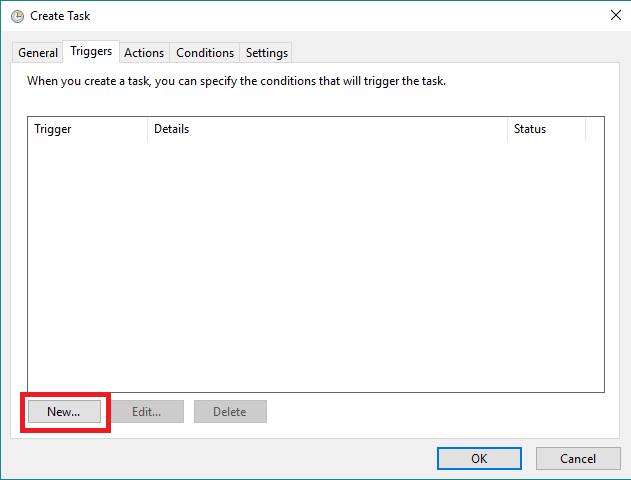The height and width of the screenshot is (480, 631).
Task: Confirm the task with OK
Action: pyautogui.click(x=479, y=458)
